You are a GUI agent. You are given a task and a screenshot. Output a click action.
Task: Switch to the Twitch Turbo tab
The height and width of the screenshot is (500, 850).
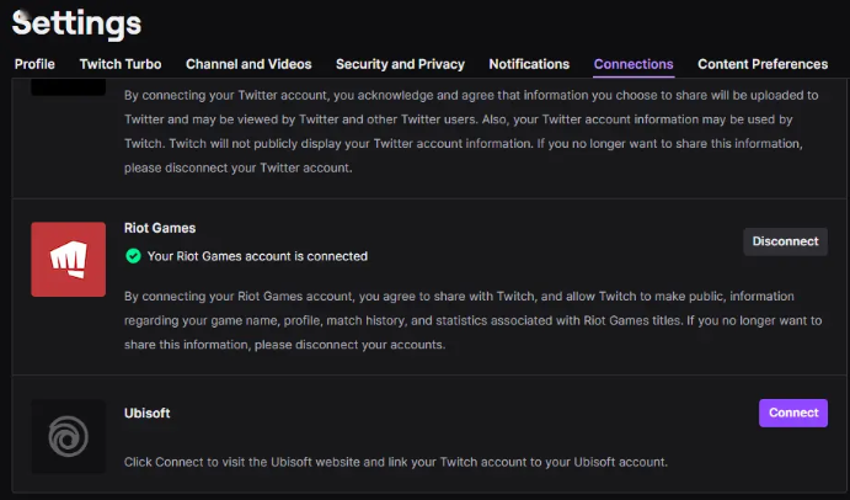pyautogui.click(x=121, y=64)
